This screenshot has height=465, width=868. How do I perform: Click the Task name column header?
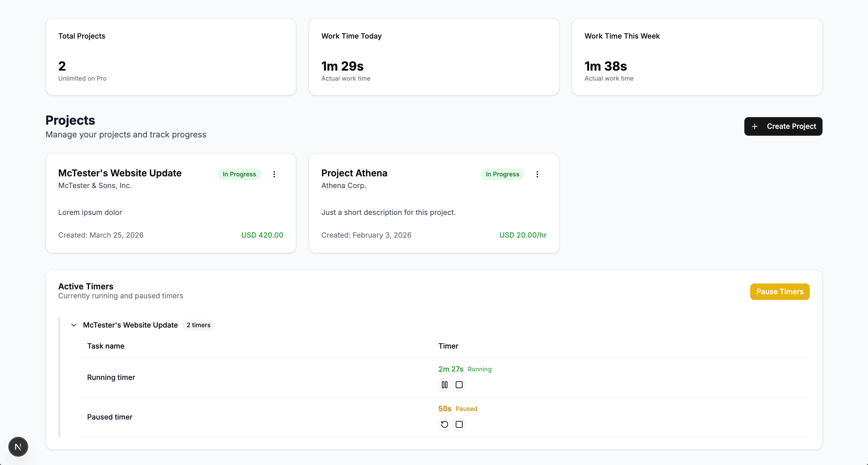click(106, 346)
